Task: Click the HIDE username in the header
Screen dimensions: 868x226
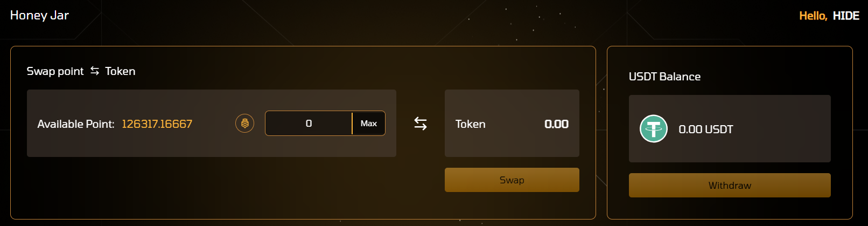Action: 846,16
